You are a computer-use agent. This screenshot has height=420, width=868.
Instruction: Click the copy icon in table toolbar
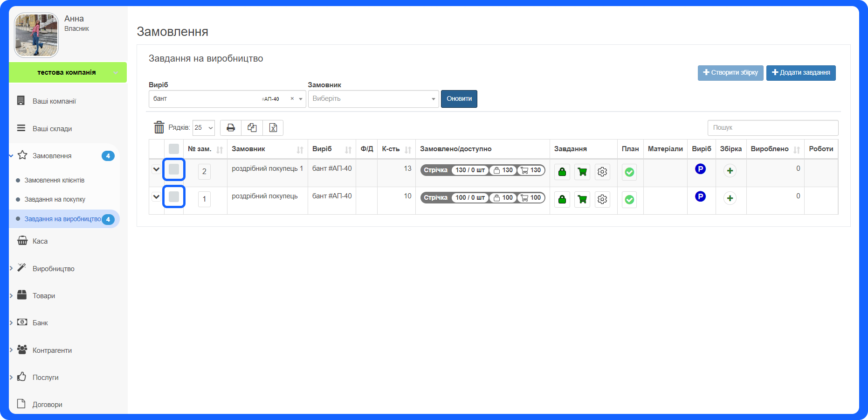coord(252,128)
